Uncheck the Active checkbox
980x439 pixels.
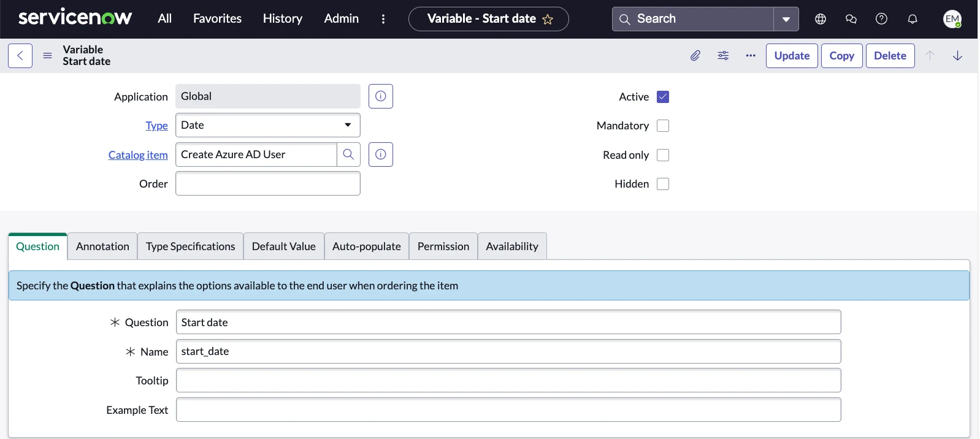tap(662, 97)
